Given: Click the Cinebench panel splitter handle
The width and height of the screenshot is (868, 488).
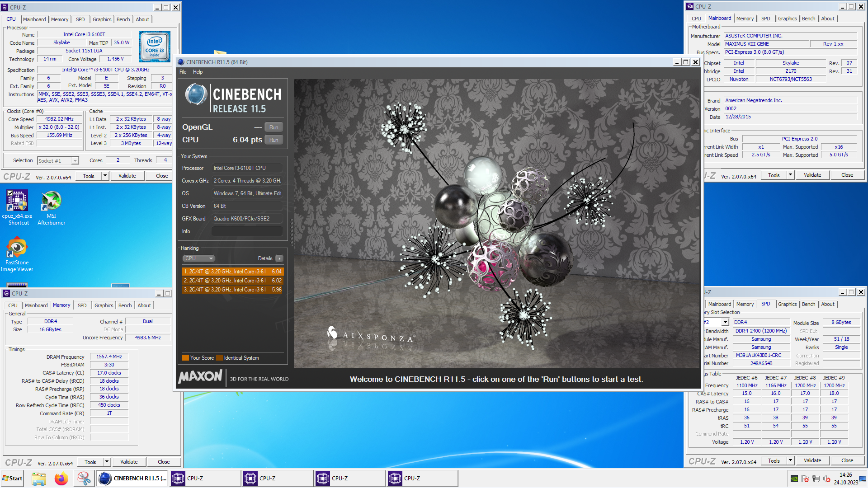Looking at the screenshot, I should click(292, 233).
